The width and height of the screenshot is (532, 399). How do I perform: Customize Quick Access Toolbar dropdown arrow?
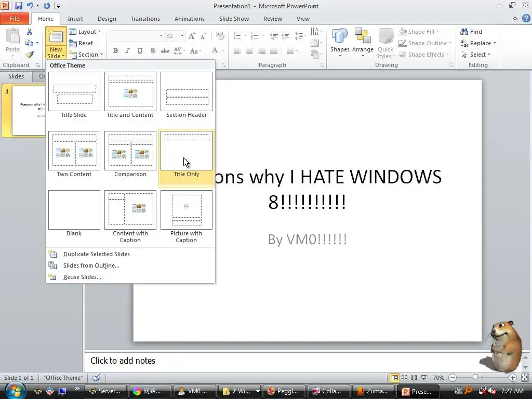[58, 6]
